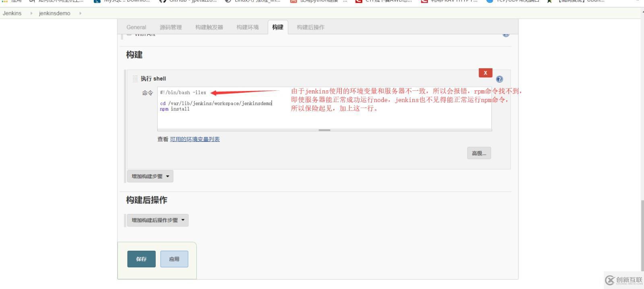
Task: Switch to the 构建触发器 tab
Action: tap(209, 27)
